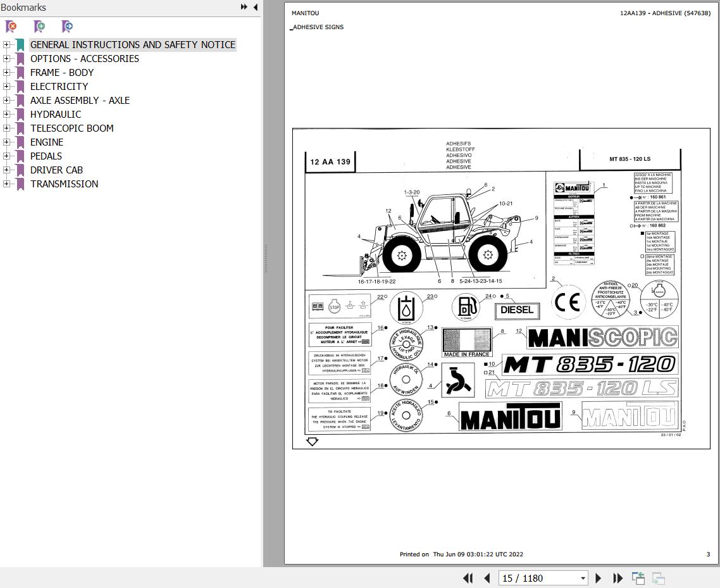This screenshot has height=588, width=720.
Task: Open the TELESCOPIC BOOM bookmark
Action: click(71, 128)
